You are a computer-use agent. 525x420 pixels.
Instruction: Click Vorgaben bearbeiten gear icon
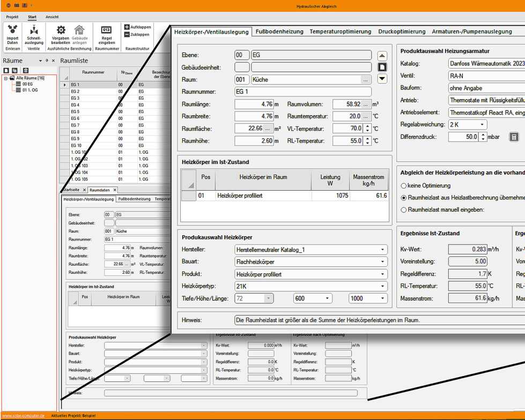click(x=61, y=30)
